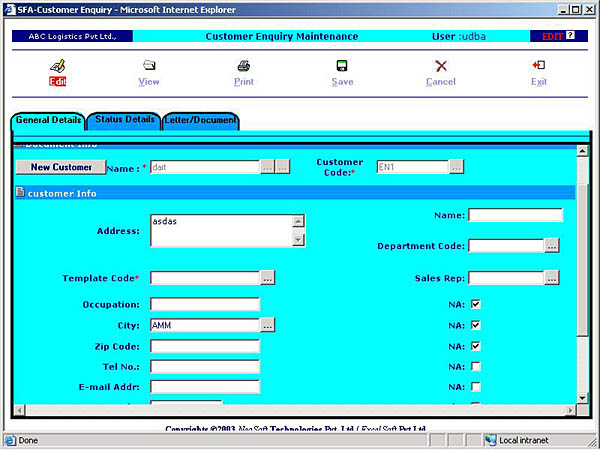
Task: Click the Cancel red X icon
Action: click(441, 66)
